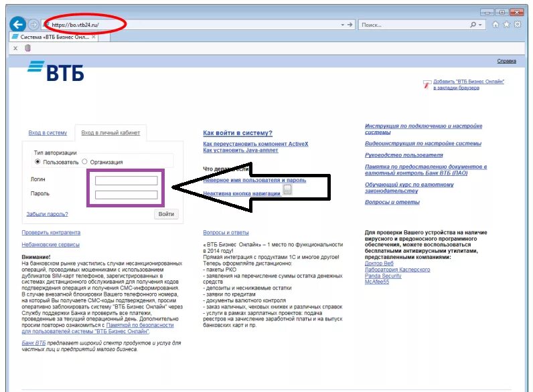Click small button icon after Неактивна кнопка навигации
Viewport: 533px width, 392px height.
click(287, 189)
